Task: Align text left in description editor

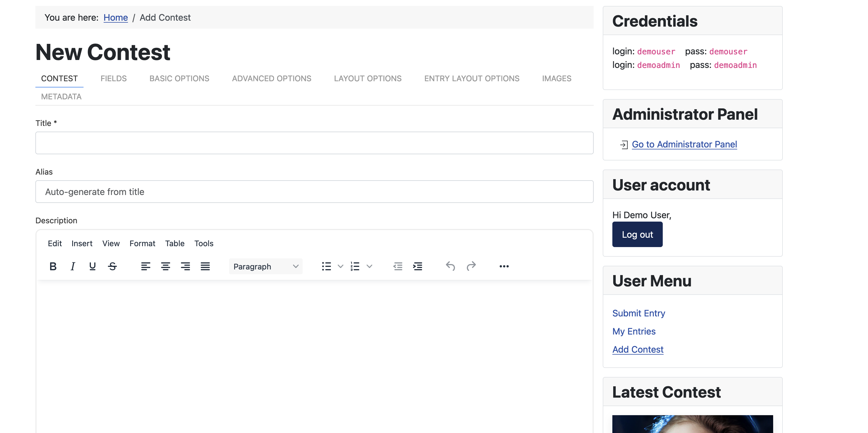Action: (146, 266)
